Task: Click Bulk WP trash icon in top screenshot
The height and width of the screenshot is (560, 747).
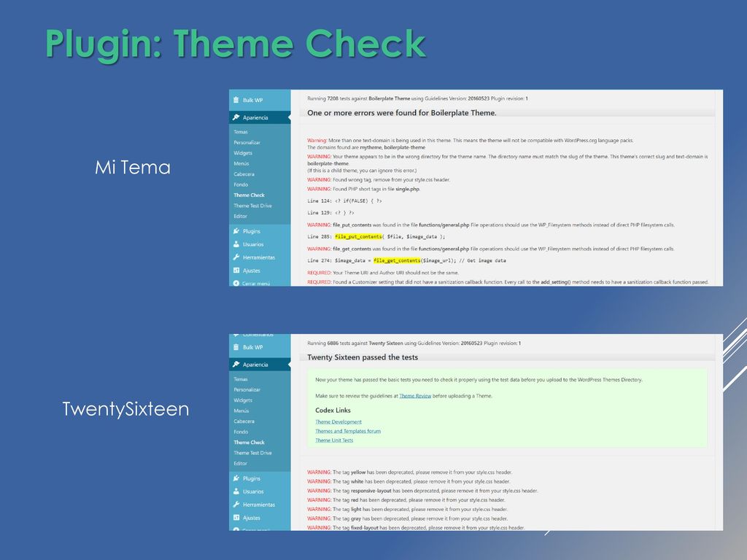Action: (236, 100)
